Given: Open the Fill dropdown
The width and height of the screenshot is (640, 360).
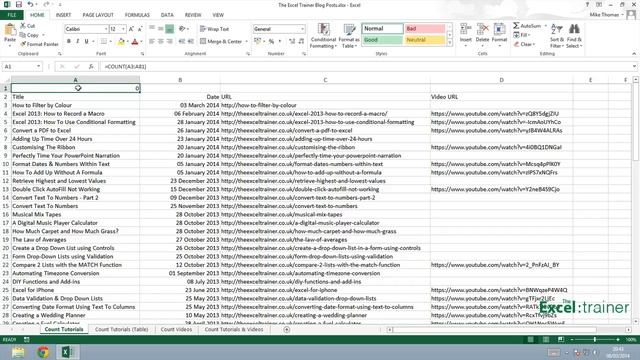Looking at the screenshot, I should pyautogui.click(x=521, y=35).
